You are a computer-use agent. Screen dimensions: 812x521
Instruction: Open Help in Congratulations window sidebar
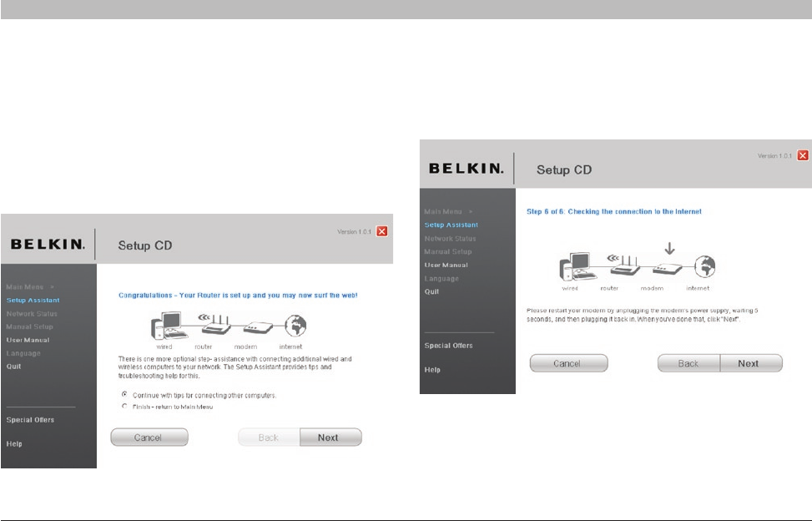[x=14, y=443]
